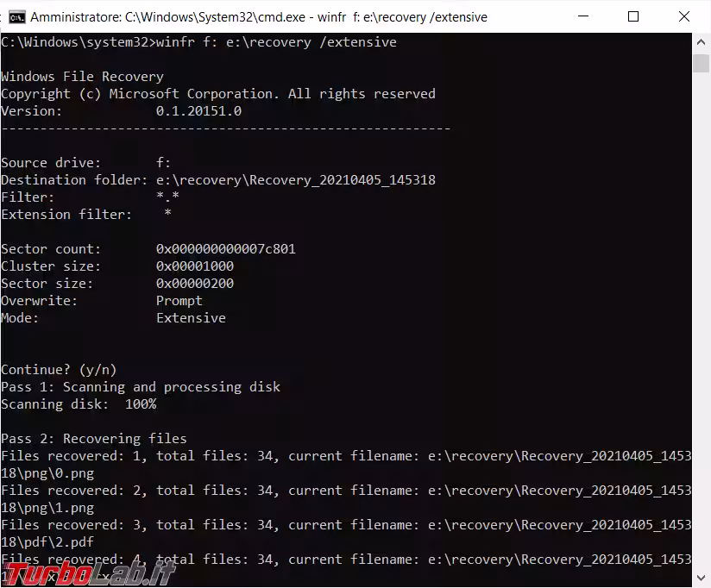Click the vertical scrollbar thumb
Screen dimensions: 711x588
[x=701, y=64]
